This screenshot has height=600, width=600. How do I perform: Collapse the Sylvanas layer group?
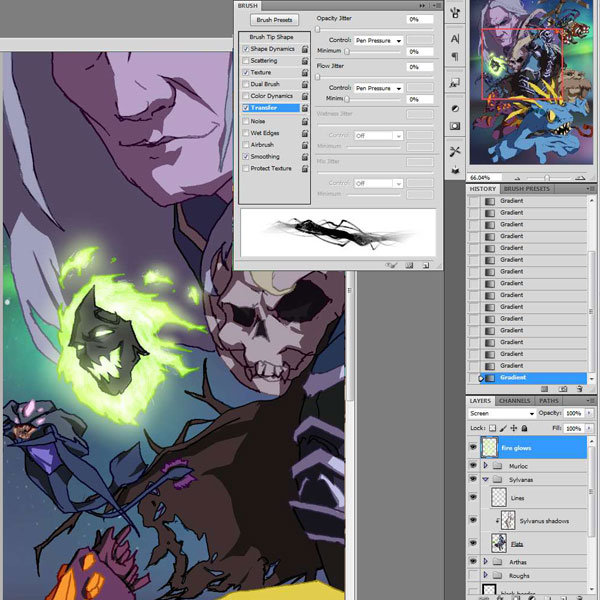click(x=486, y=479)
